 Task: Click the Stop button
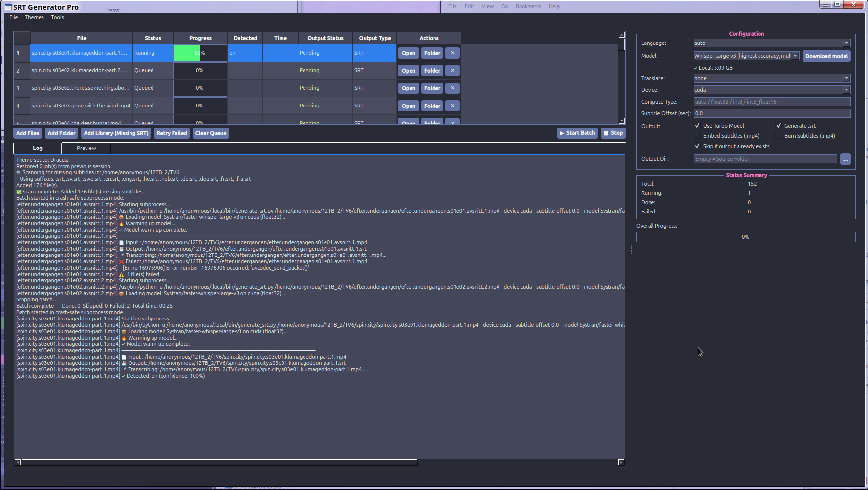pos(613,133)
